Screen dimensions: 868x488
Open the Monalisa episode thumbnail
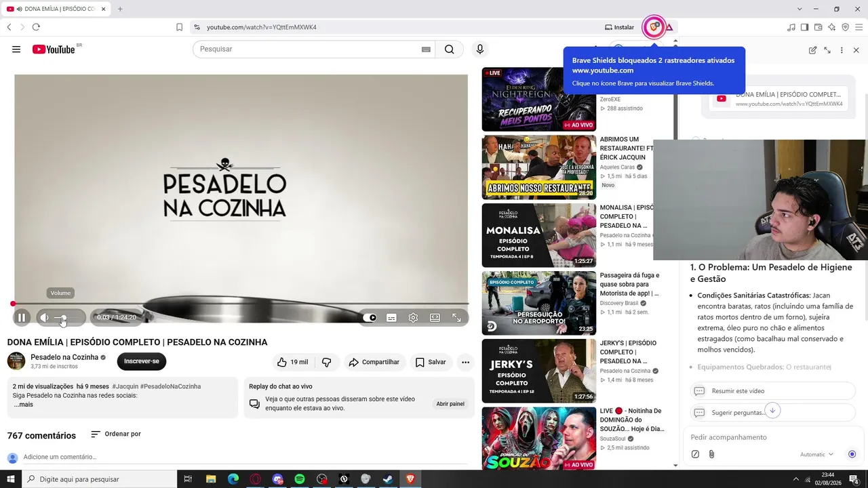tap(539, 235)
